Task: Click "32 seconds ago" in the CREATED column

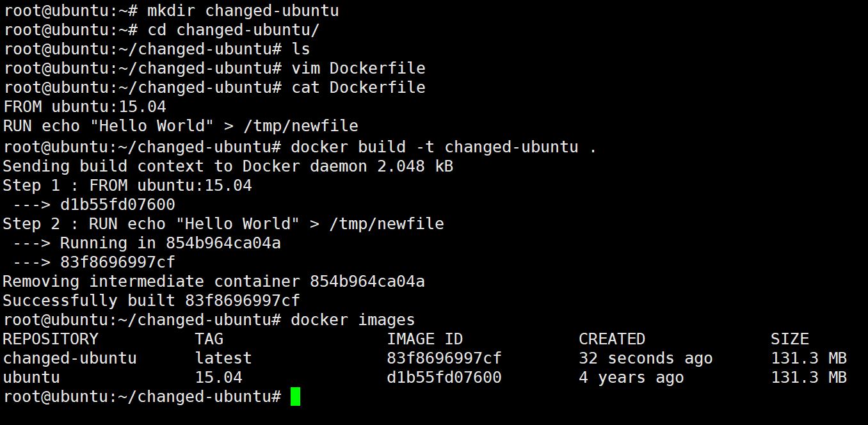Action: coord(645,358)
